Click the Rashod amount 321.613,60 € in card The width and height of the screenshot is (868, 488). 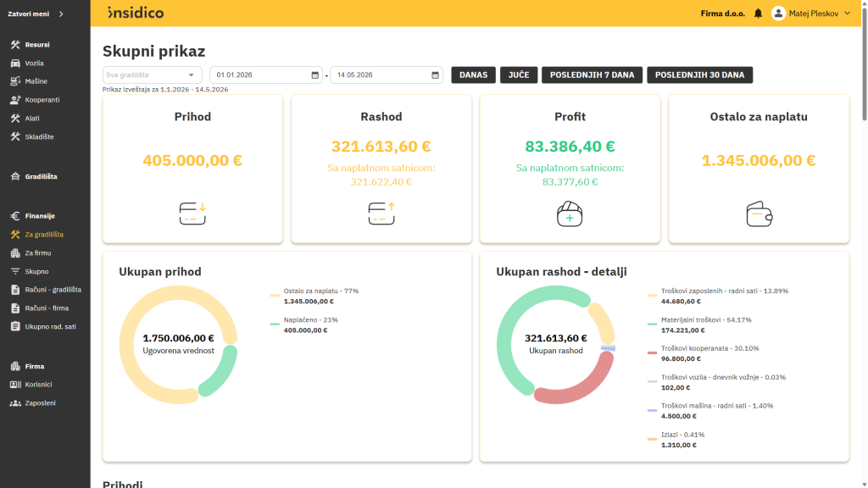tap(381, 147)
